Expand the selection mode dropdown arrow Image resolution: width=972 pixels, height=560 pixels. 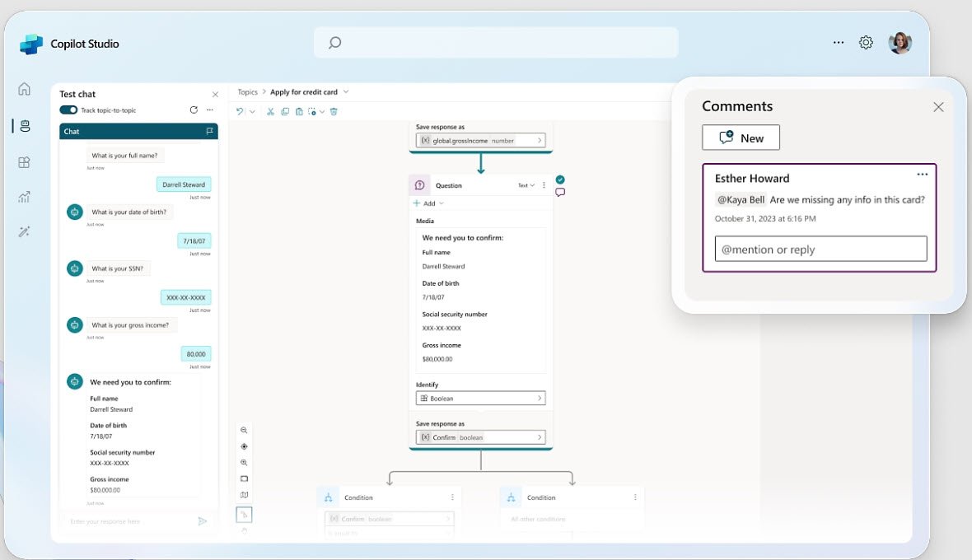322,111
